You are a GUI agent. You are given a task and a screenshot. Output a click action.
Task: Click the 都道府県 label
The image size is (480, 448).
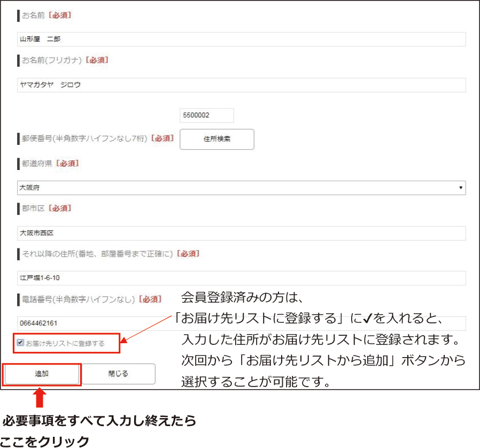[37, 164]
